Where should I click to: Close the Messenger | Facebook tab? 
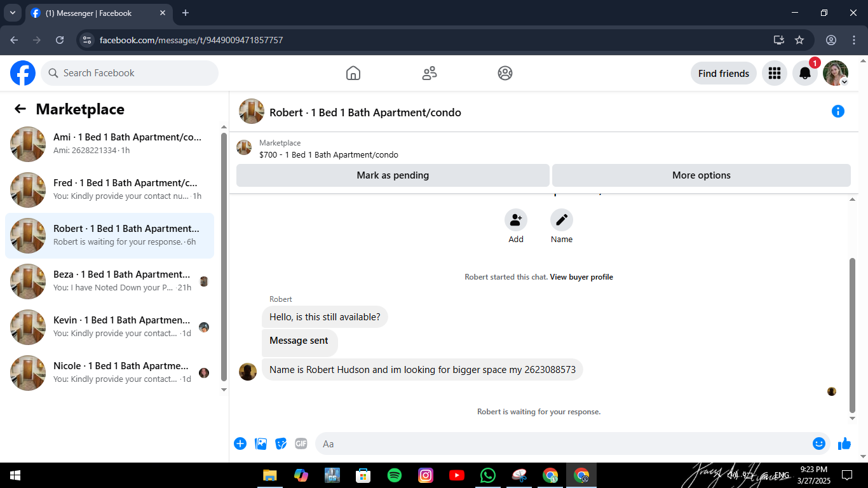point(163,13)
